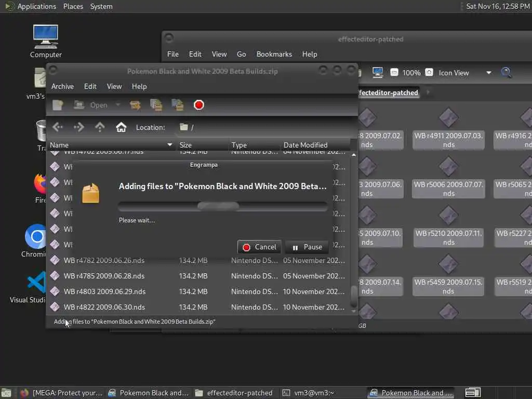Zoom out using minus icon near 100%
532x399 pixels.
[x=394, y=73]
